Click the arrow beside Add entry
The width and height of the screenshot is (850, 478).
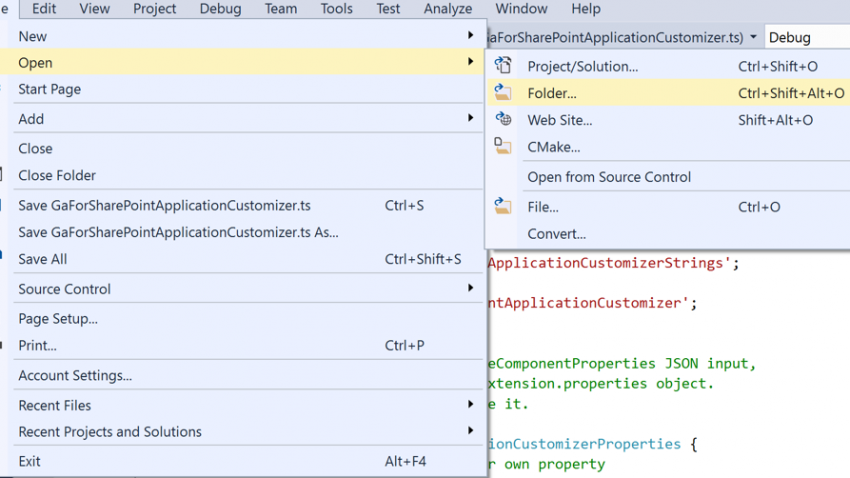pos(470,118)
